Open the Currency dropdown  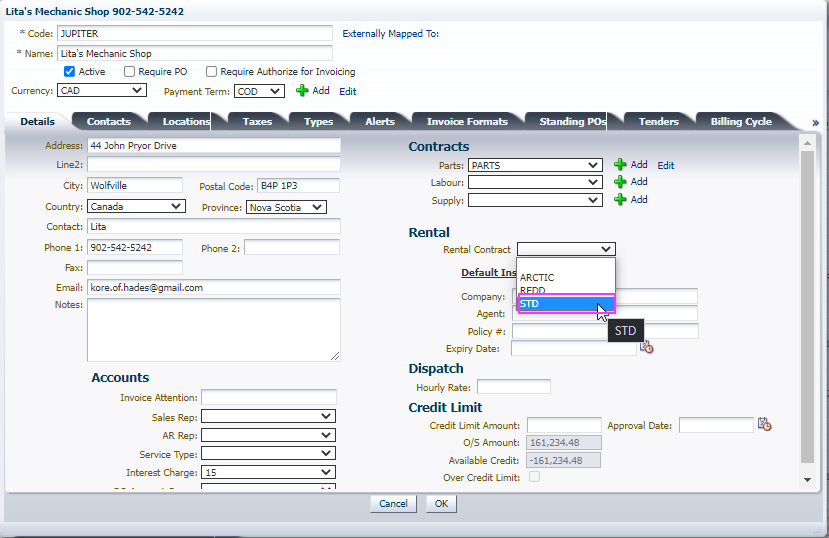click(102, 90)
